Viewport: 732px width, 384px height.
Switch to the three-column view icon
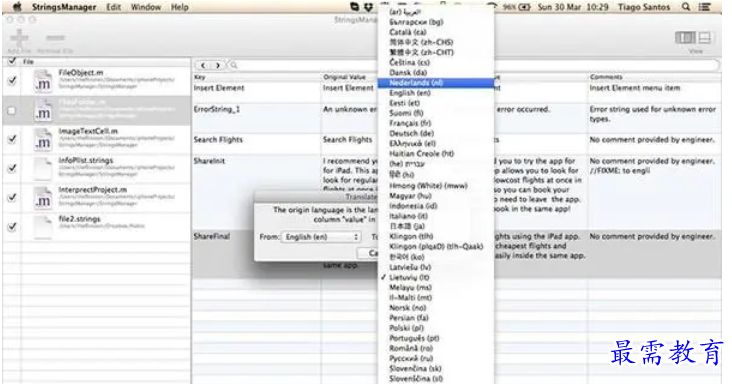(685, 38)
